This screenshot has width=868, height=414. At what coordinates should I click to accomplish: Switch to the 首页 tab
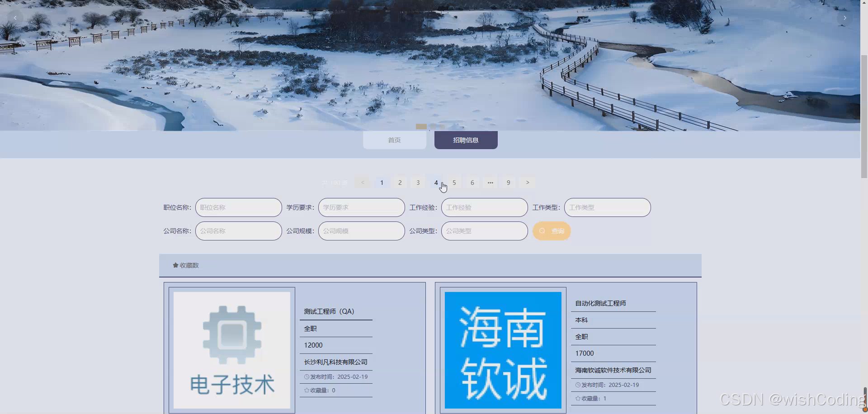[394, 140]
